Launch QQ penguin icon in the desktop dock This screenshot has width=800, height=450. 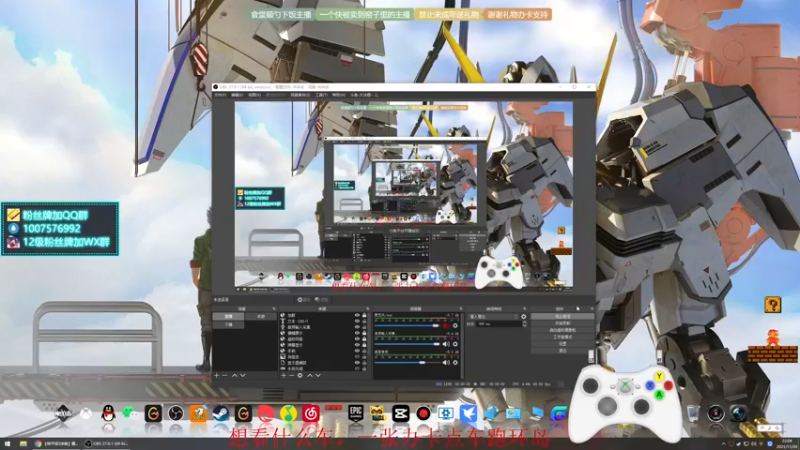click(x=108, y=413)
